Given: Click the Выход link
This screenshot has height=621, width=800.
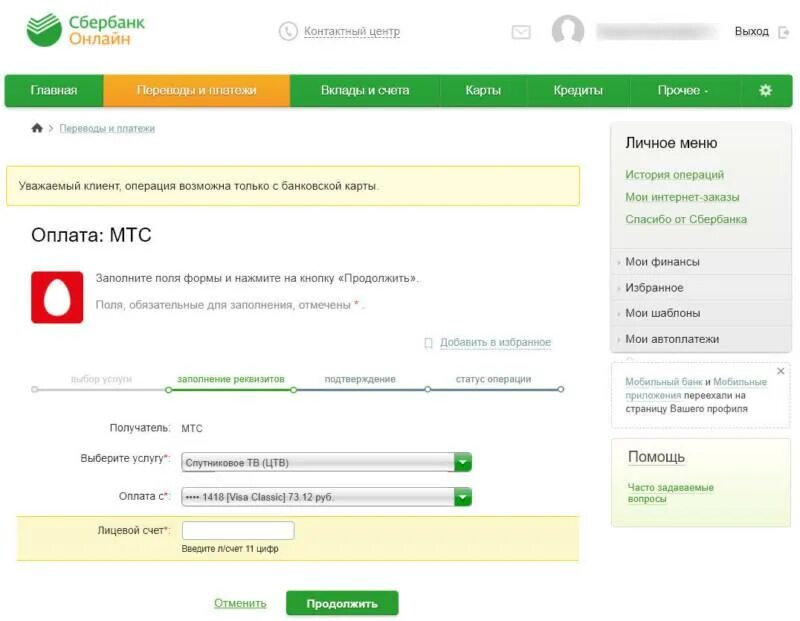Looking at the screenshot, I should [752, 32].
